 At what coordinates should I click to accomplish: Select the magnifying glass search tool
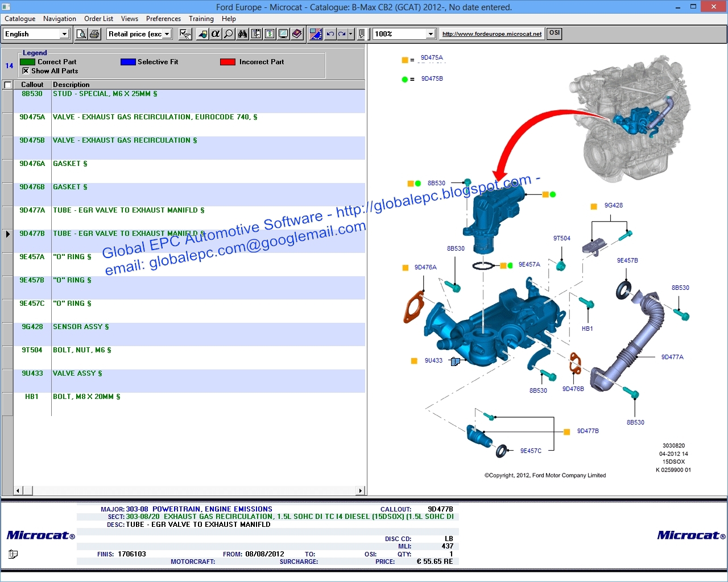click(x=227, y=34)
